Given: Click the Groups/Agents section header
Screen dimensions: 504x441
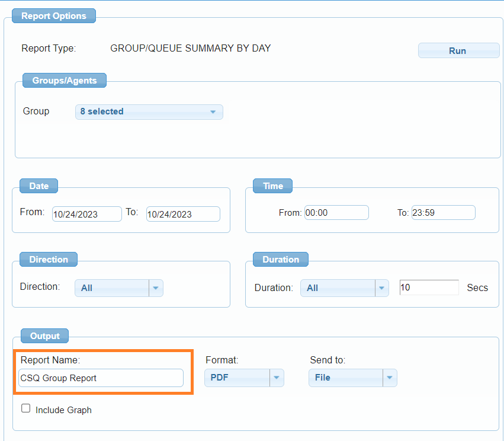Looking at the screenshot, I should pos(65,81).
